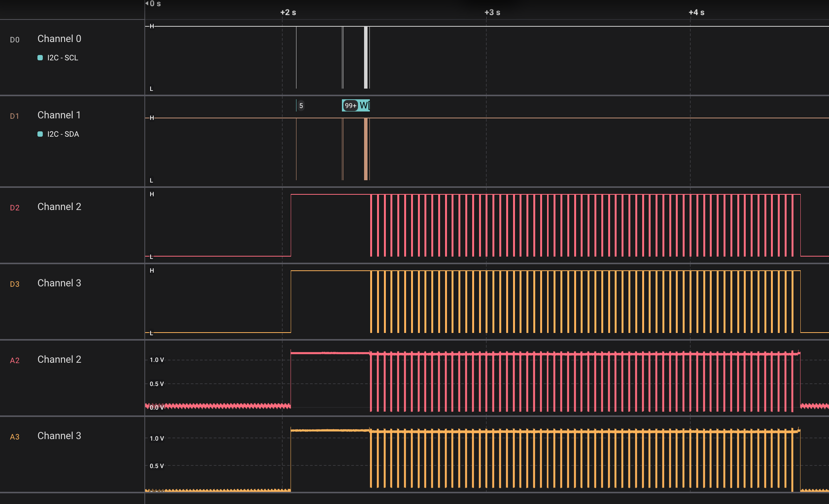Click the analog Channel 3 name label
The width and height of the screenshot is (829, 504).
[x=59, y=436]
